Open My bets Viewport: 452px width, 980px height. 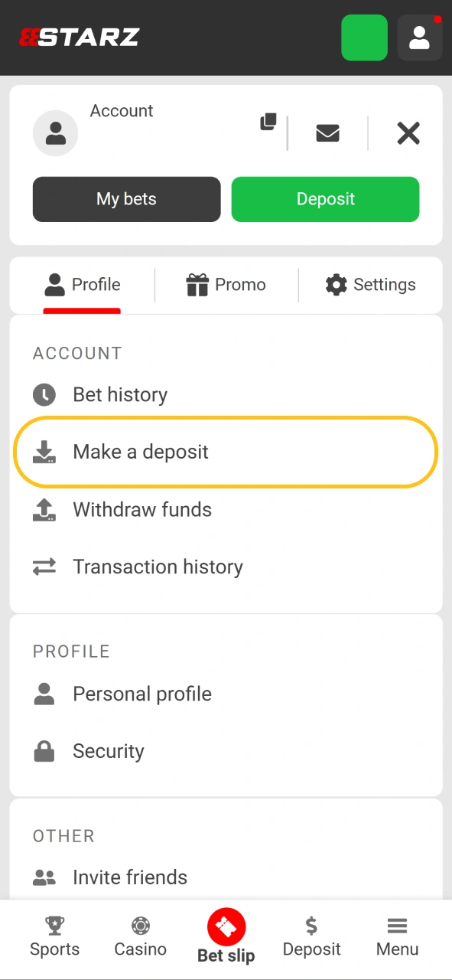[126, 199]
